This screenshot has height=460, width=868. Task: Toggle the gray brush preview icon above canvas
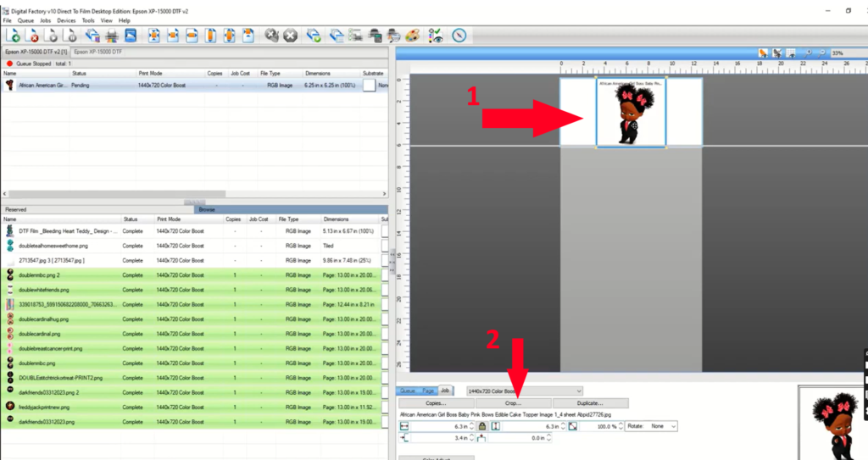click(777, 53)
